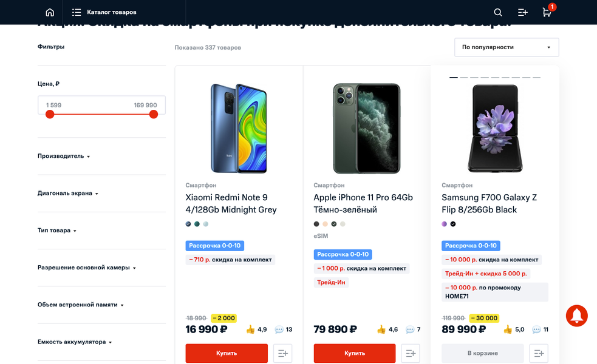Click Купить for Apple iPhone 11 Pro

pyautogui.click(x=355, y=353)
